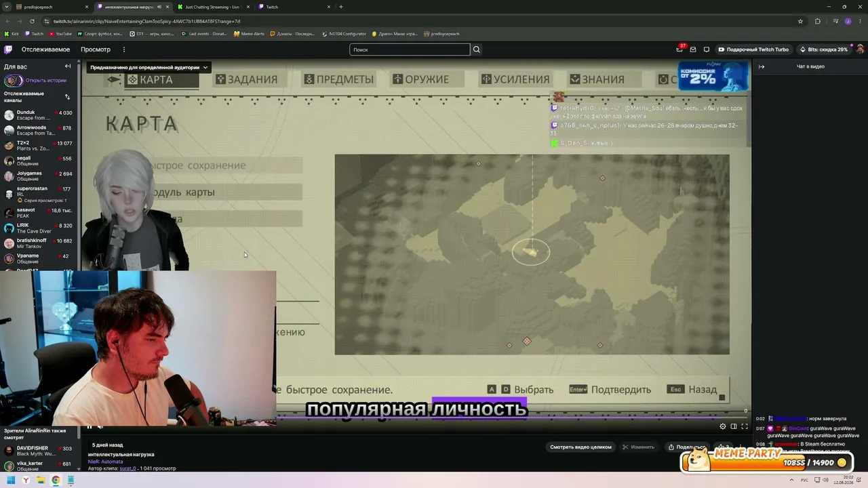Screen dimensions: 868x488
Task: Open Chrome three-dot menu
Action: click(x=861, y=21)
